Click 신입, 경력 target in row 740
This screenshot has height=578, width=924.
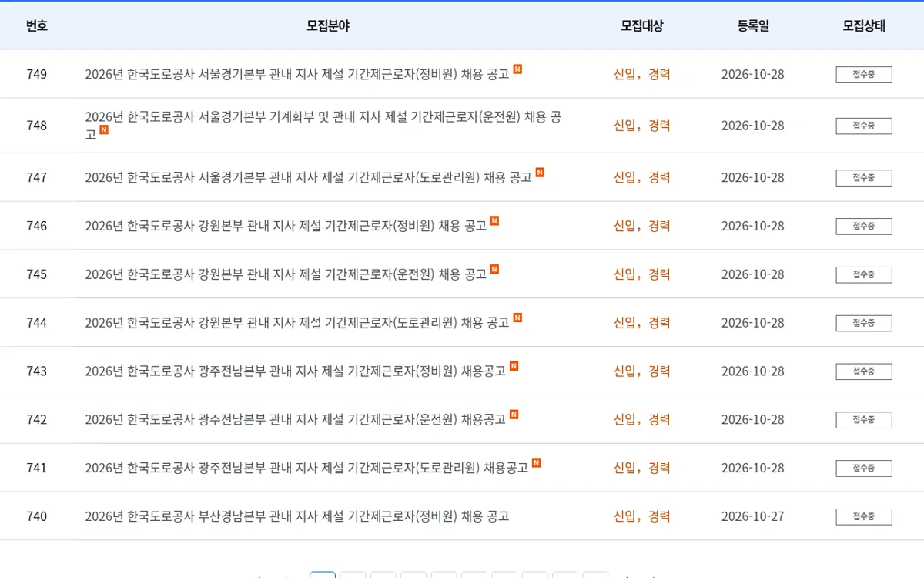pos(642,516)
